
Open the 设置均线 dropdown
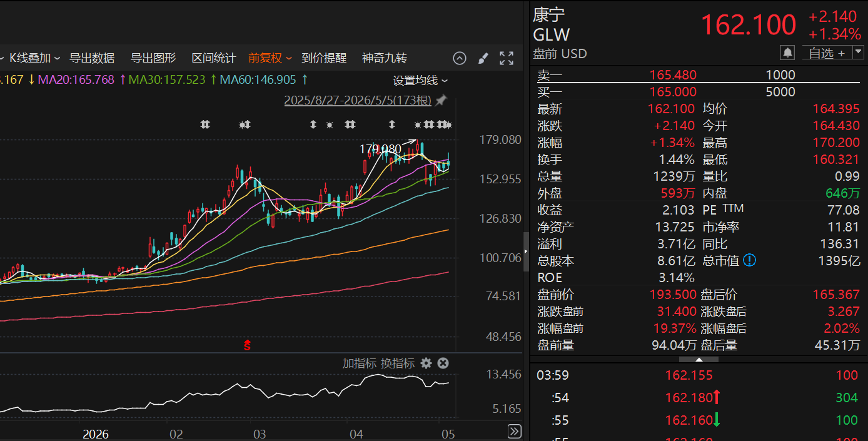pos(420,80)
